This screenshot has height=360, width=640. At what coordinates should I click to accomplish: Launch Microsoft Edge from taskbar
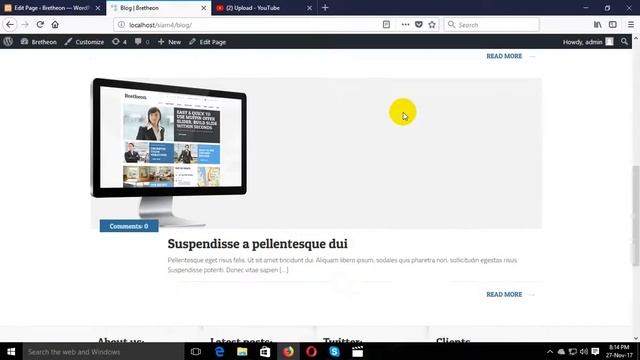click(x=219, y=351)
